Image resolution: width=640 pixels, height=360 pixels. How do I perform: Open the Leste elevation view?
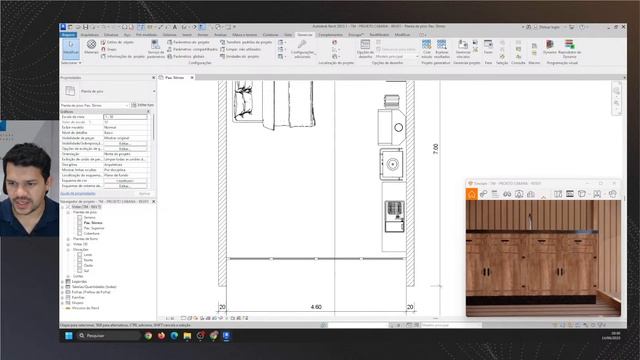(x=88, y=255)
